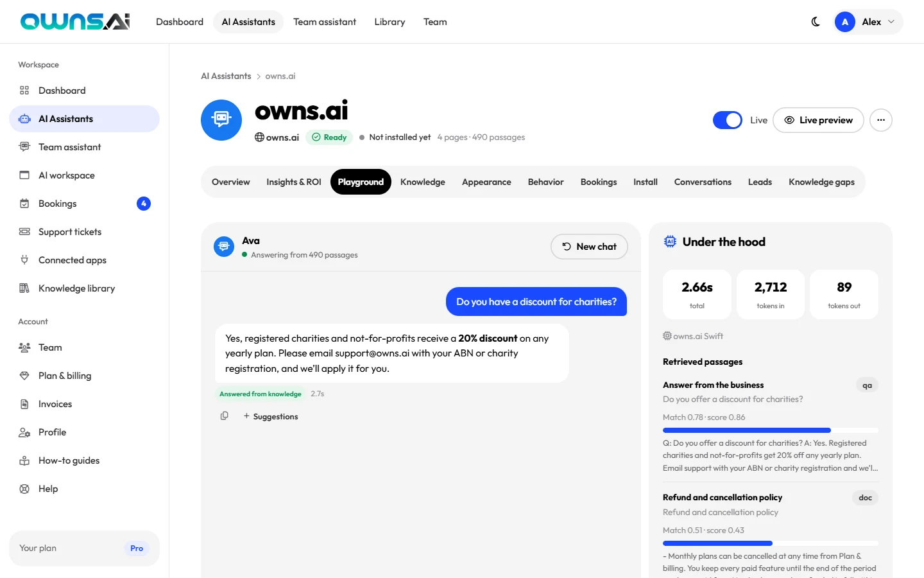Click the Match 0.78 score bar
Viewport: 924px width, 578px height.
tap(771, 430)
